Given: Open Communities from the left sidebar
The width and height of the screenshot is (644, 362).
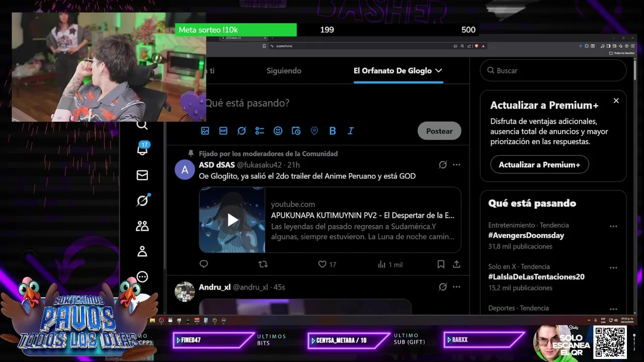Looking at the screenshot, I should [x=142, y=226].
